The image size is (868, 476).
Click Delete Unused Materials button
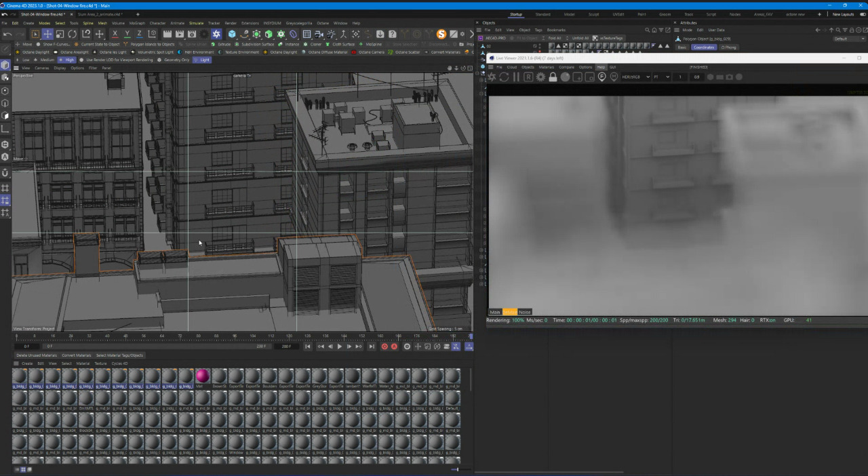(37, 355)
